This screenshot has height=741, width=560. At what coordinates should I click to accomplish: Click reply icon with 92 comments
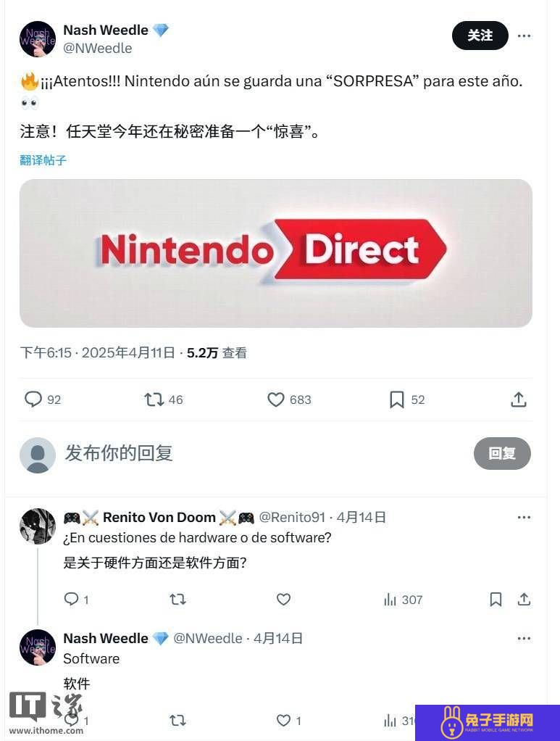33,400
